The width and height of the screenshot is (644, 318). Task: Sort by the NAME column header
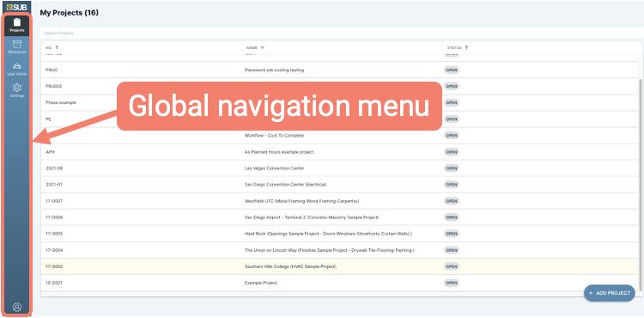pyautogui.click(x=252, y=47)
